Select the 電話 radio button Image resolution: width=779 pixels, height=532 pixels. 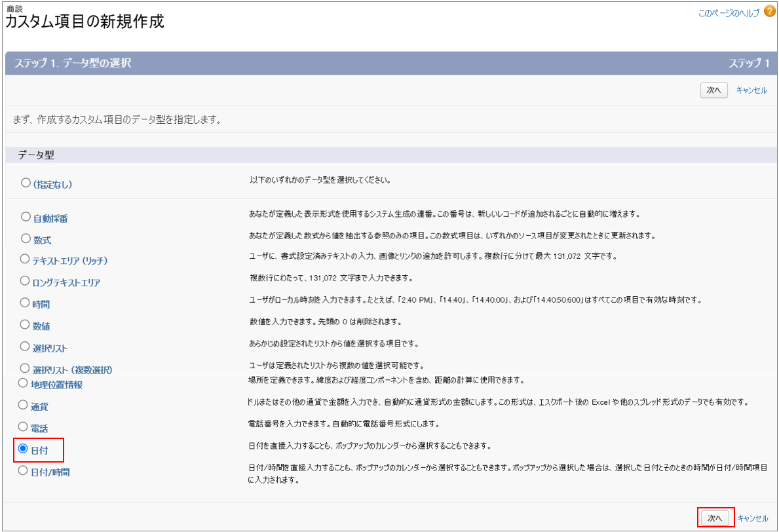click(x=23, y=427)
